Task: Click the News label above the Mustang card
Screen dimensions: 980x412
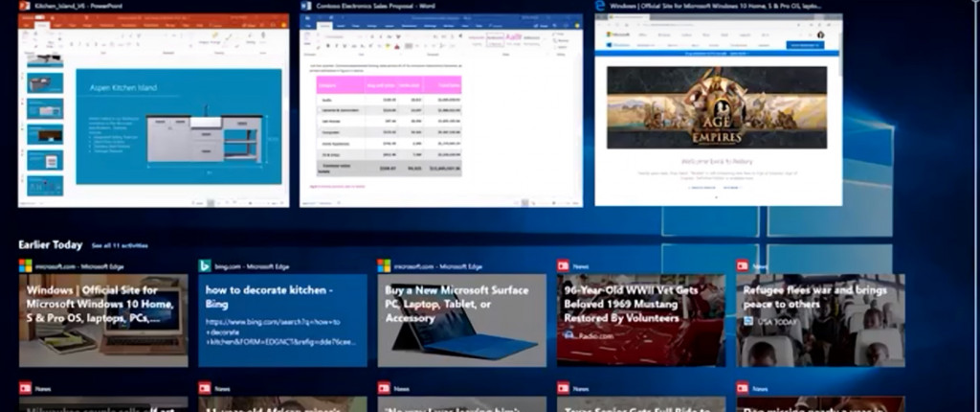Action: coord(581,266)
